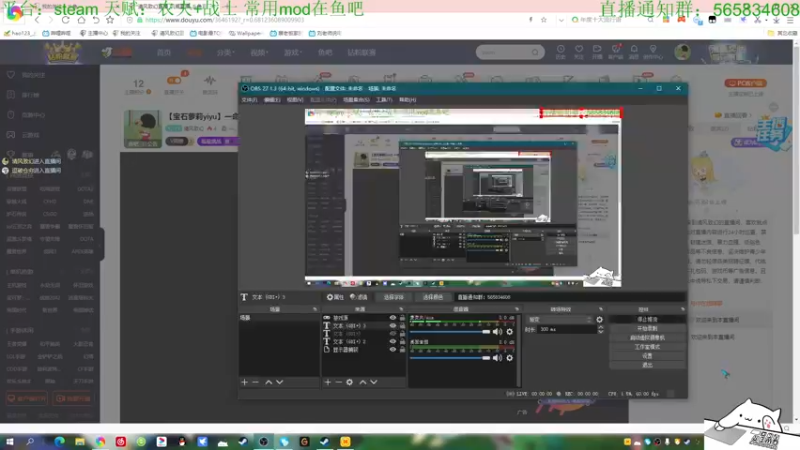Move the selected source up
The height and width of the screenshot is (450, 800).
(363, 382)
